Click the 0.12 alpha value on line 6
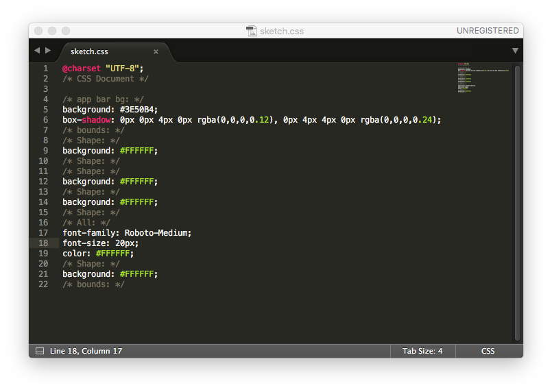 coord(259,120)
